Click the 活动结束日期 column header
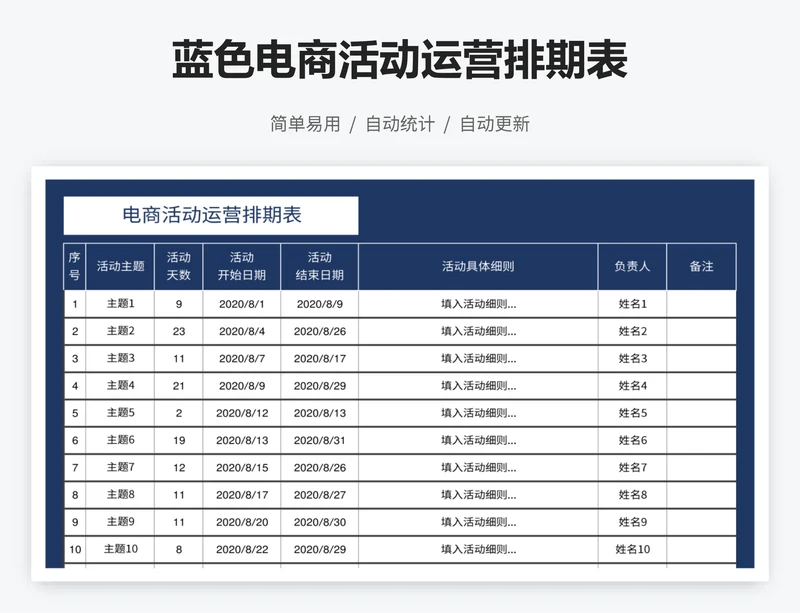 319,266
